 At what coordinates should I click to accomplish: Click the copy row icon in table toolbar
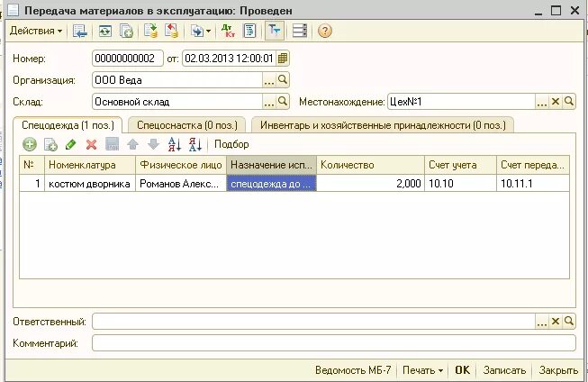50,144
